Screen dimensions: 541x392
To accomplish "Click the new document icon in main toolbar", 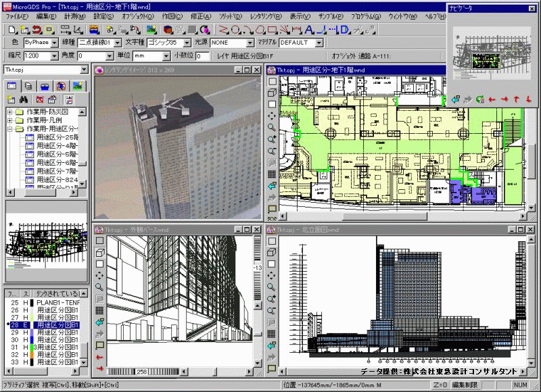I will [x=12, y=30].
